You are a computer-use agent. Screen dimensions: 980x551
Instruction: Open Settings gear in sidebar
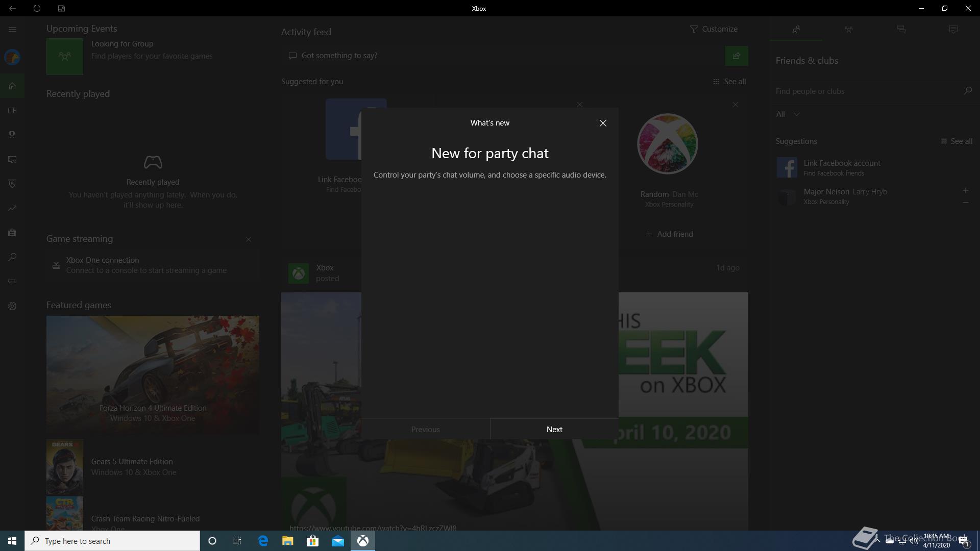[x=12, y=306]
